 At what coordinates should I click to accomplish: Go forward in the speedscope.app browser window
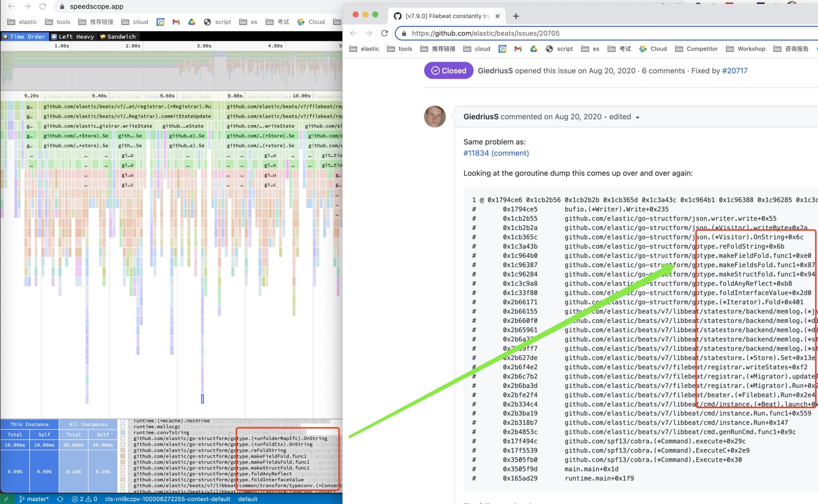[27, 7]
